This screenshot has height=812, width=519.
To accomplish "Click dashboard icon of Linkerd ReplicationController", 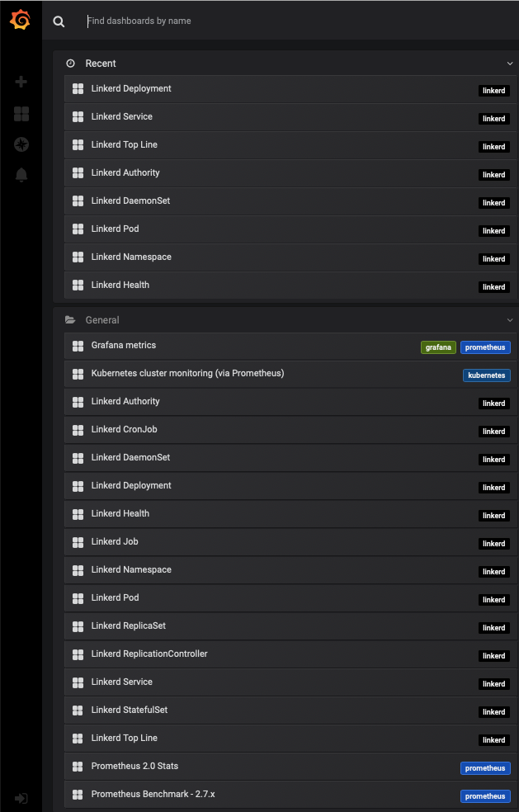I will click(78, 654).
